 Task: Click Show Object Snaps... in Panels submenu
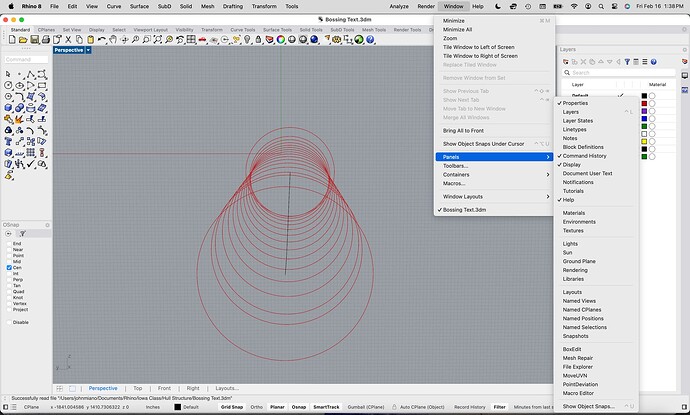click(589, 407)
